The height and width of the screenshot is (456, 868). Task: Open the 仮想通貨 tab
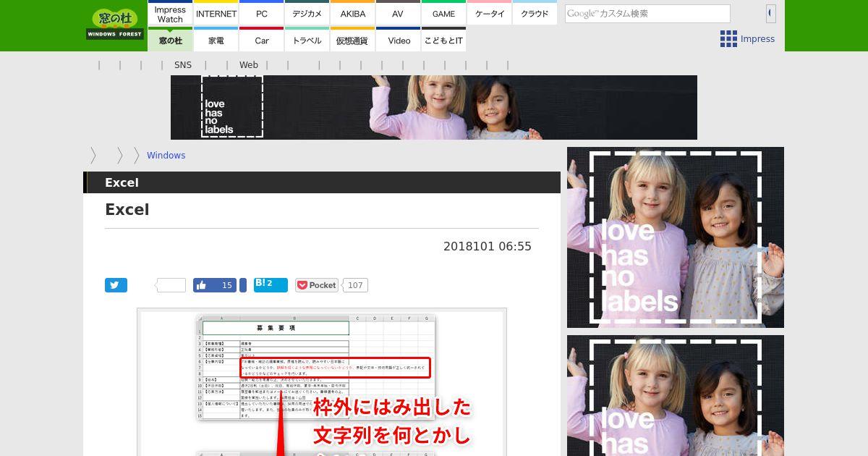[x=353, y=41]
